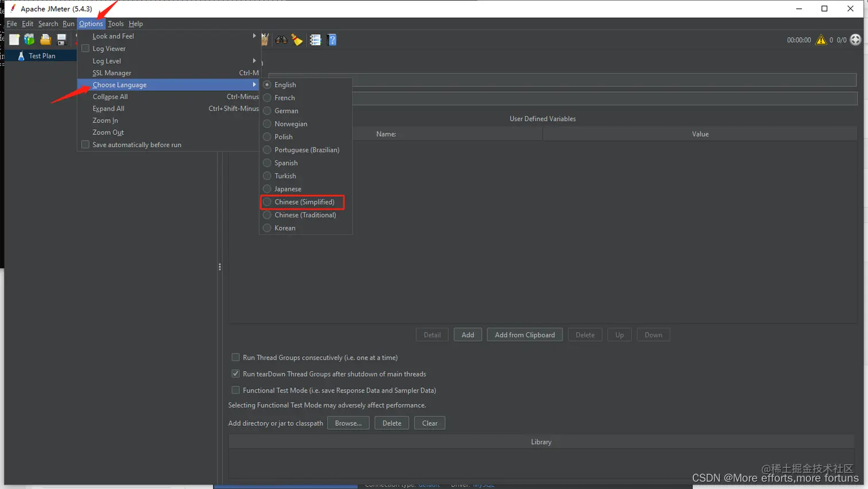Choose Collapse All in the menu
Screen dimensions: 868x489
click(x=169, y=97)
